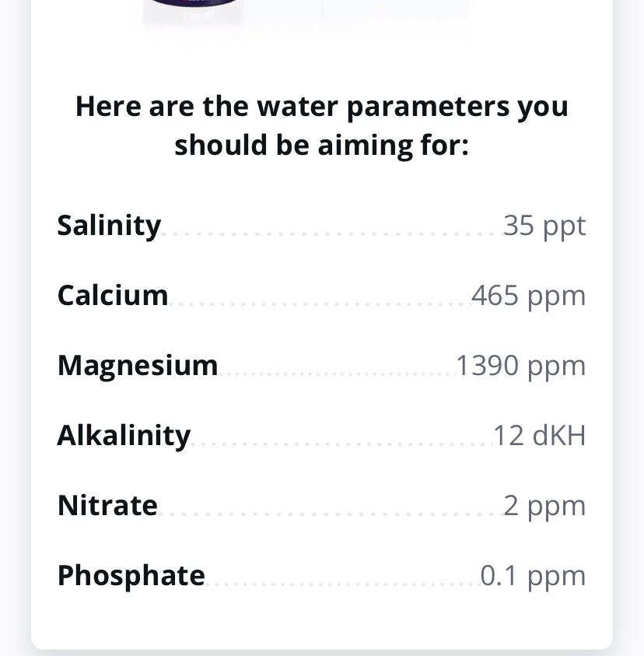
Task: Click the 35 ppt salinity value
Action: (x=544, y=226)
